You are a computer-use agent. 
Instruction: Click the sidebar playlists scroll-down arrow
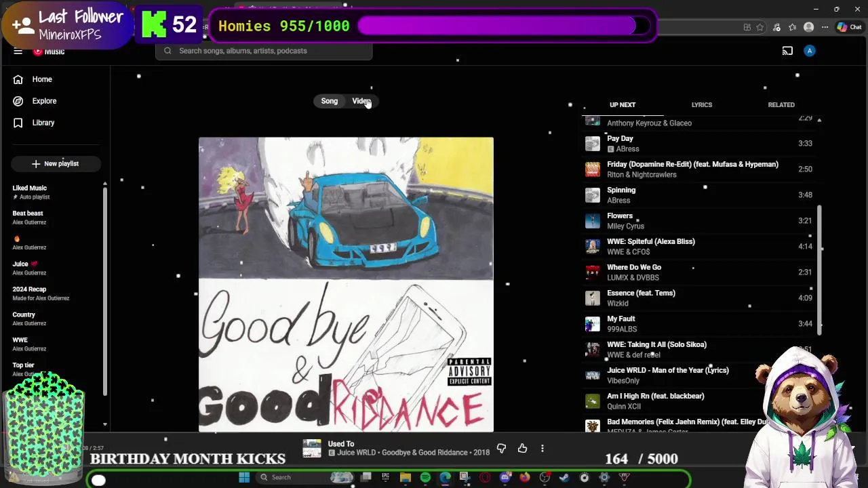tap(104, 424)
